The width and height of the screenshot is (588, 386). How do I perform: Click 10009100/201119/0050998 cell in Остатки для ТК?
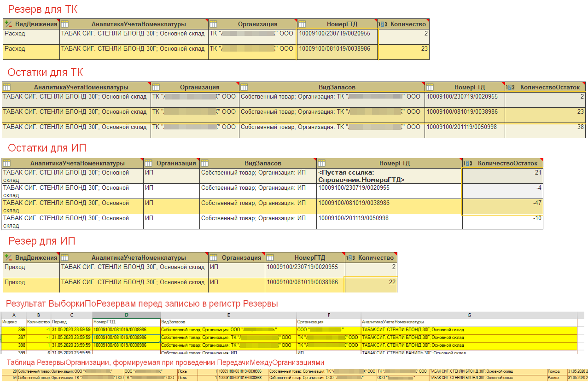tap(465, 130)
